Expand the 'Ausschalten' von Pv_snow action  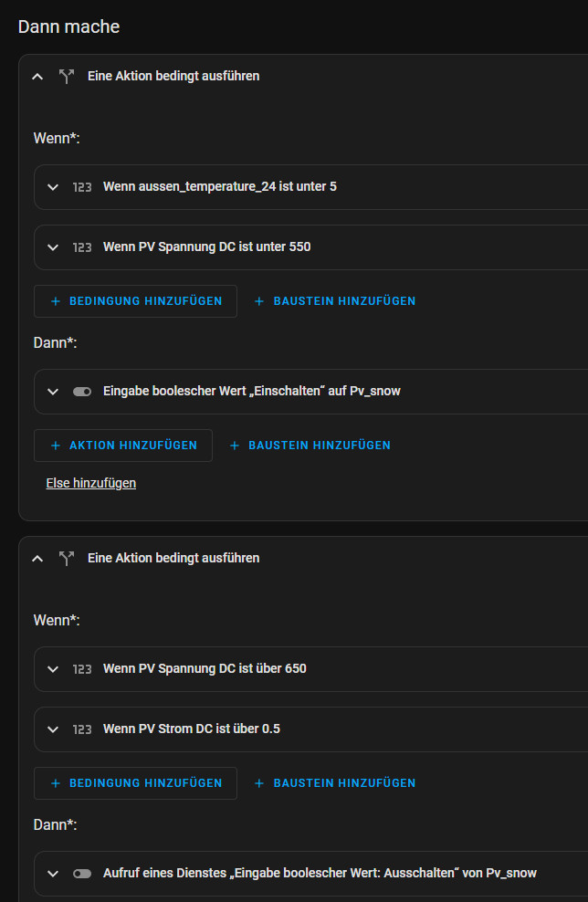click(x=53, y=874)
